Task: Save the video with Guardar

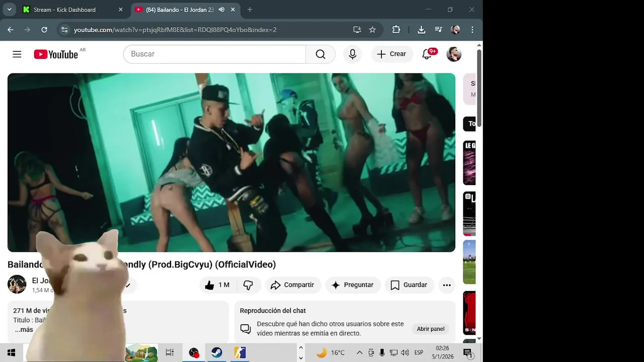Action: click(409, 285)
